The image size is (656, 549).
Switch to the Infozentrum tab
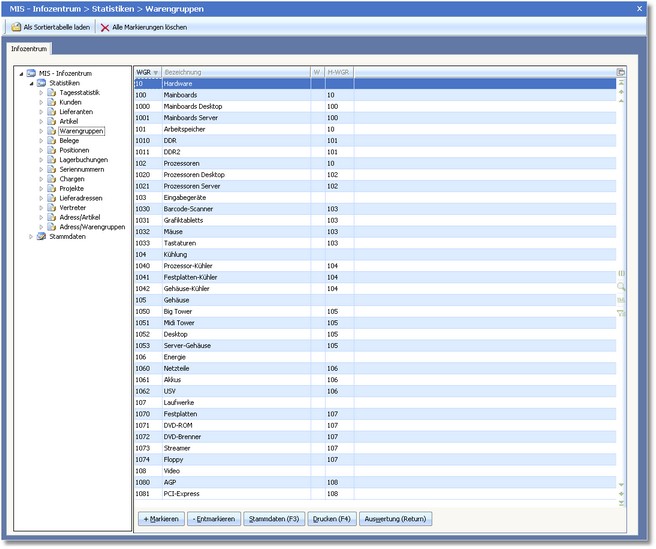(29, 48)
